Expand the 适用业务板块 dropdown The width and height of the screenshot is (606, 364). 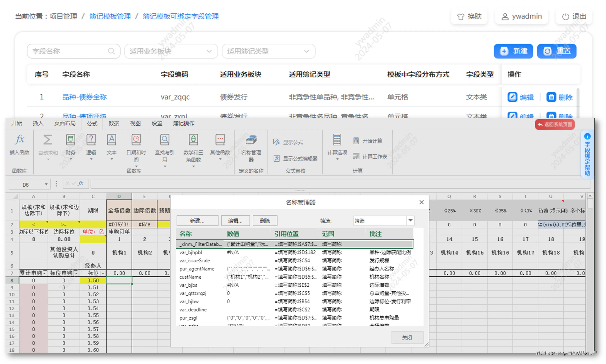point(171,51)
